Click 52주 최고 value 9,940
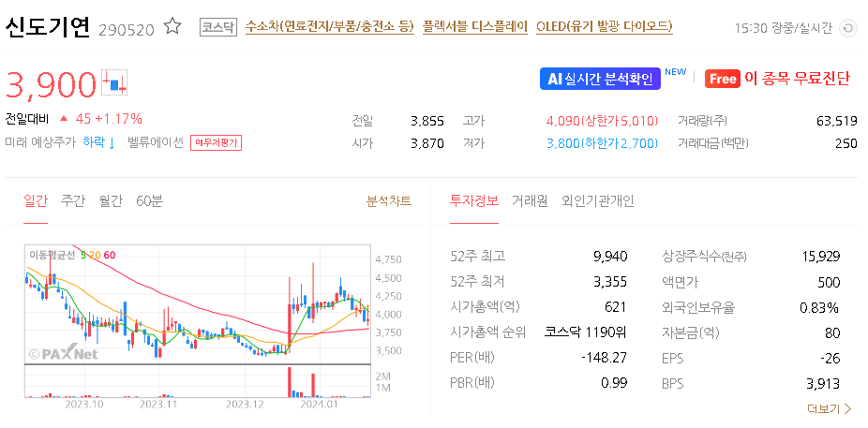The width and height of the screenshot is (868, 428). pyautogui.click(x=609, y=257)
